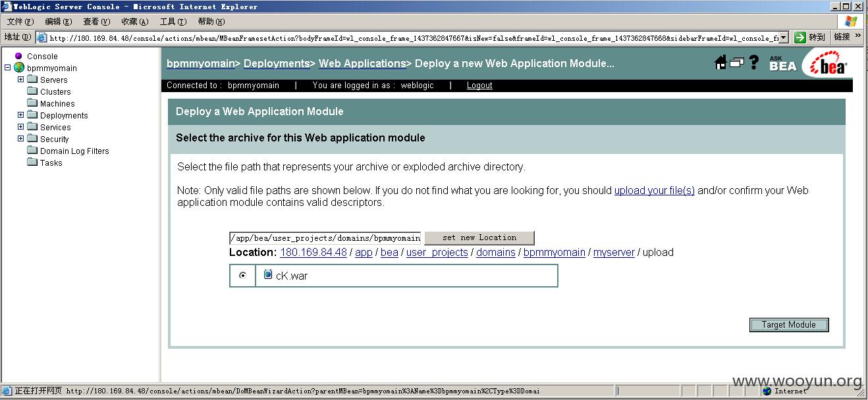Viewport: 868px width, 400px height.
Task: Click the Deployments breadcrumb header link
Action: pyautogui.click(x=277, y=63)
